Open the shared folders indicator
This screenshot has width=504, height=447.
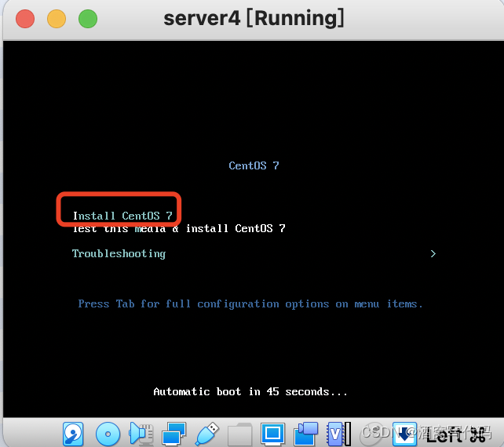coord(239,434)
